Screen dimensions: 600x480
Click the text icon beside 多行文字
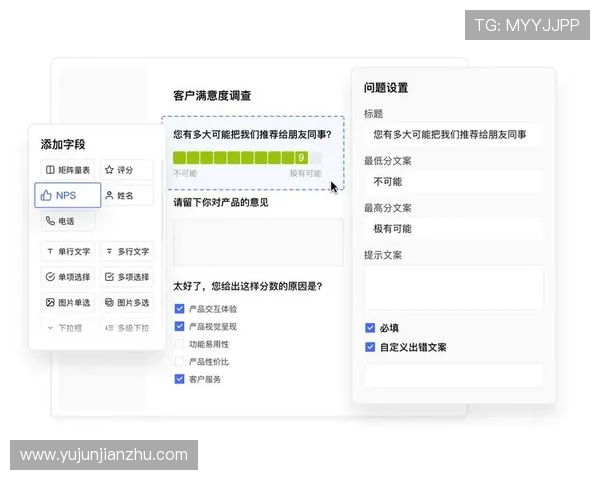point(109,251)
